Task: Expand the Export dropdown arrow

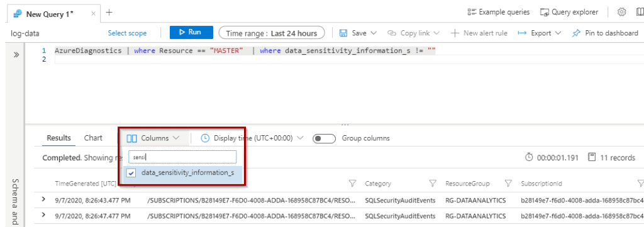Action: (558, 33)
